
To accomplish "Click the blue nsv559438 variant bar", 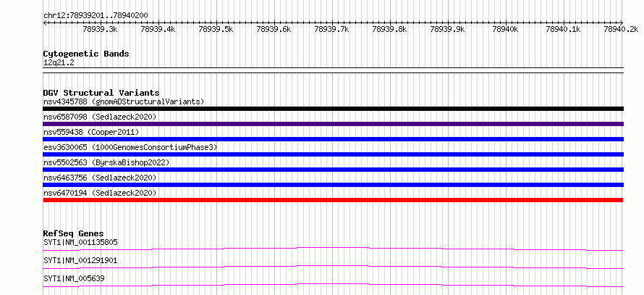I will point(333,139).
